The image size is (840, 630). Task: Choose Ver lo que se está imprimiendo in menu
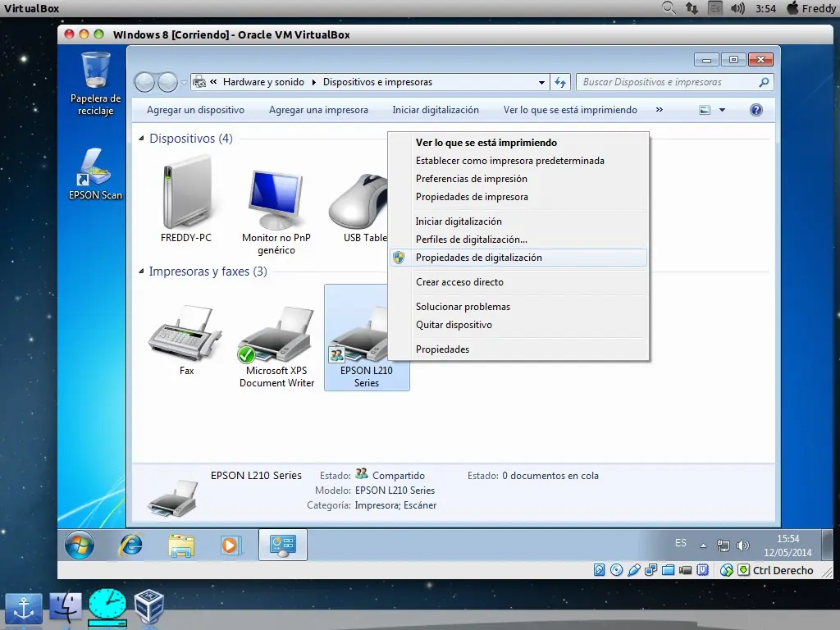518,143
